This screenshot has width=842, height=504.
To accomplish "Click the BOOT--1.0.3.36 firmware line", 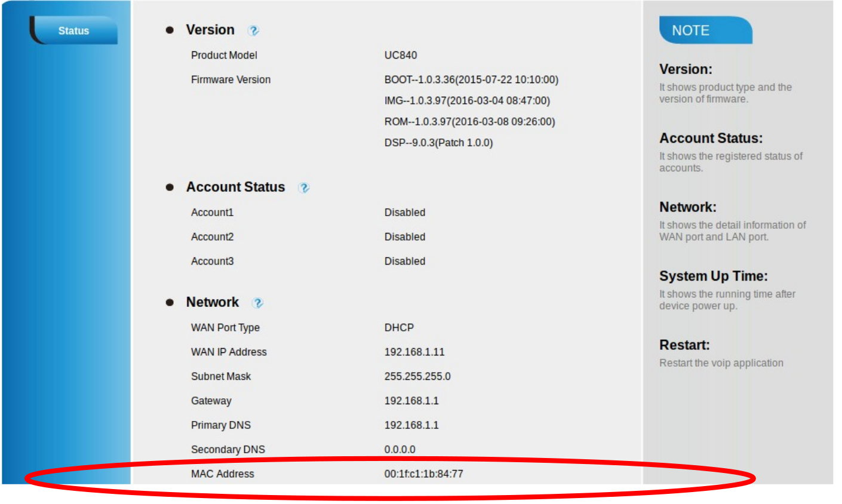I will pos(471,79).
